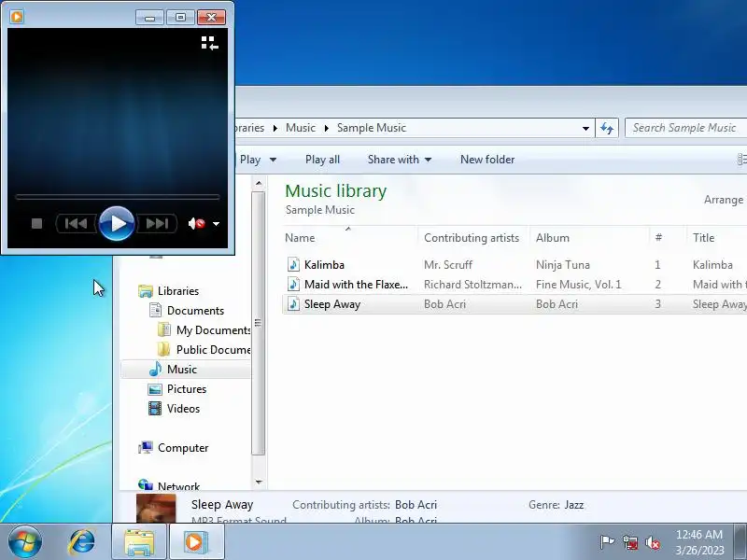Click Ninja Tuna album cell
This screenshot has width=747, height=560.
click(x=563, y=265)
